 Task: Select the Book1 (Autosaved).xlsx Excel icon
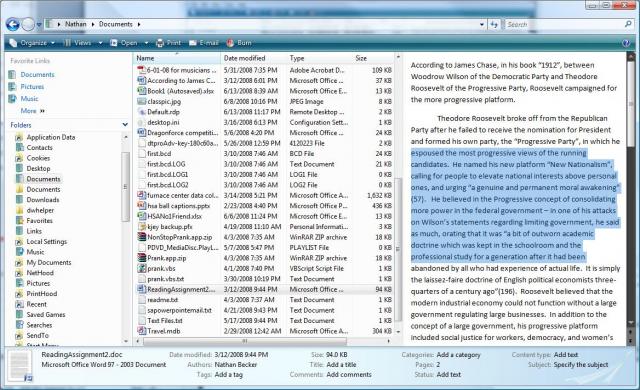click(142, 91)
